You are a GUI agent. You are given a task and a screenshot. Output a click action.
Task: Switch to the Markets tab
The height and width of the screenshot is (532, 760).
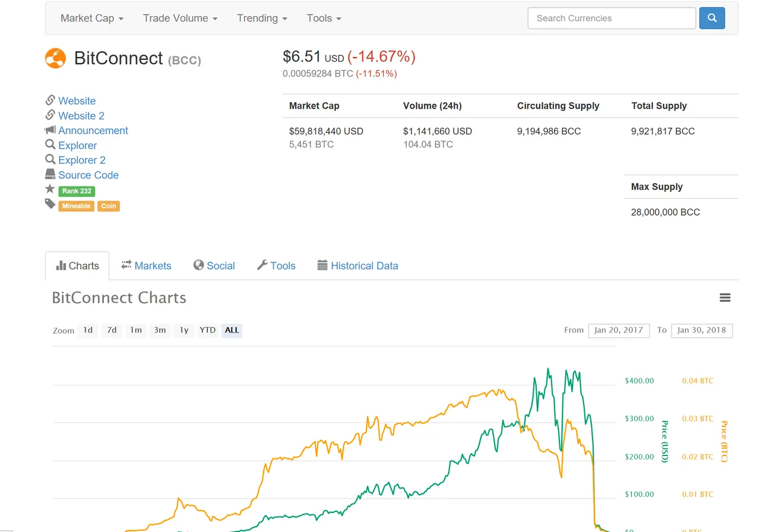point(146,266)
